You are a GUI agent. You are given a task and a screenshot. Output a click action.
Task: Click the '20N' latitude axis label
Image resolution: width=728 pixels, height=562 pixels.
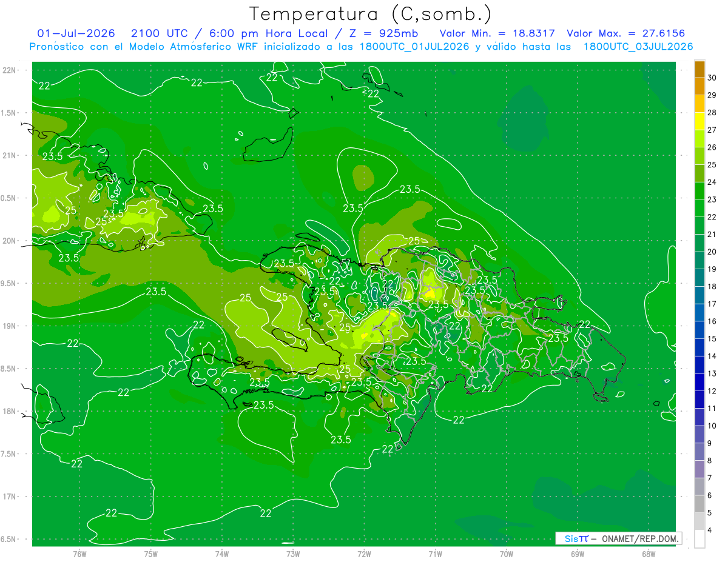[10, 241]
